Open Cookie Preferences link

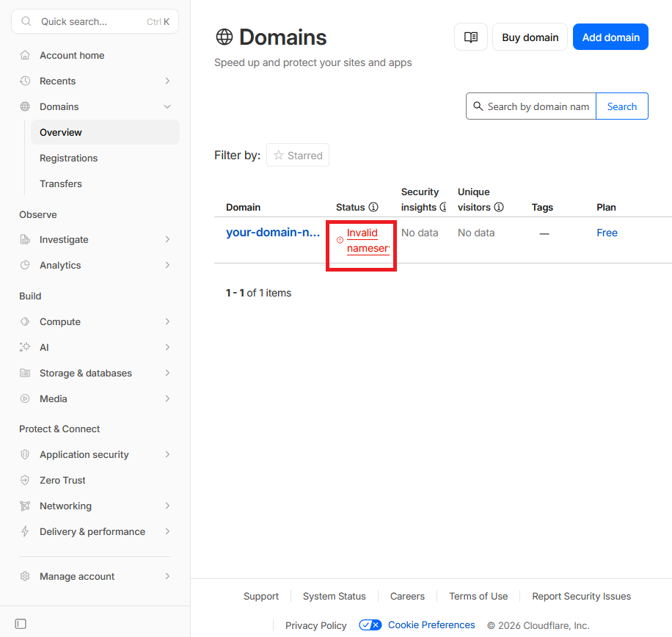click(431, 625)
